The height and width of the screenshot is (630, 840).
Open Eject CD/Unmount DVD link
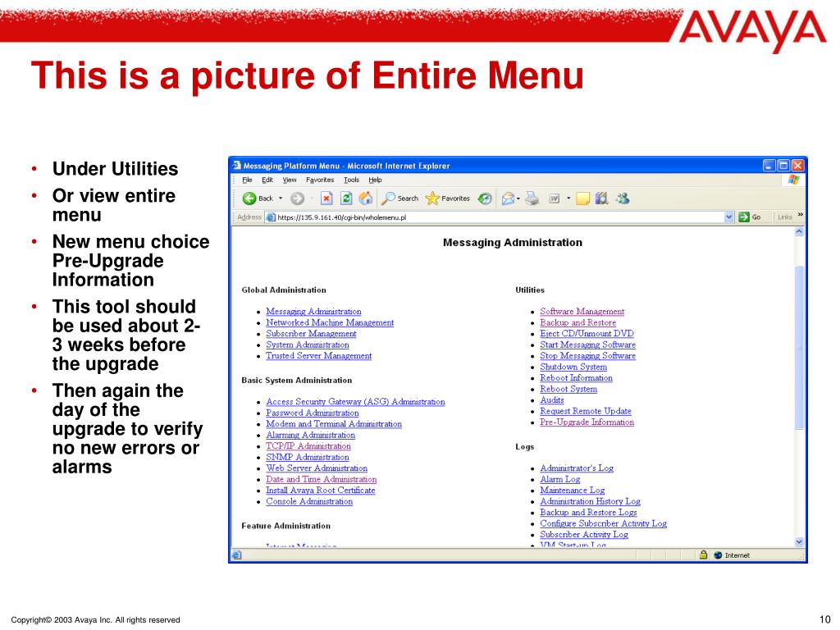click(587, 333)
